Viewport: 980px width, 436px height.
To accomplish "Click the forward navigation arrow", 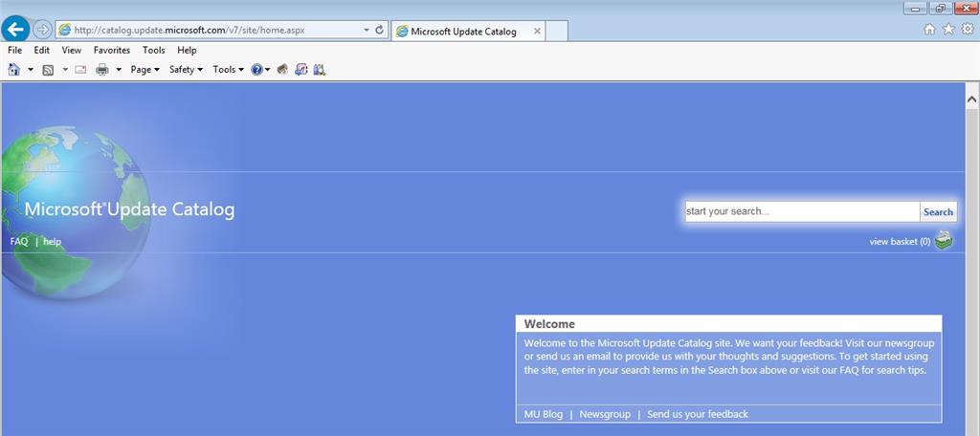I will tap(42, 30).
